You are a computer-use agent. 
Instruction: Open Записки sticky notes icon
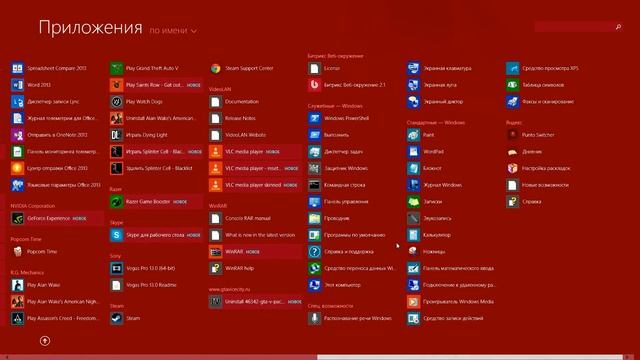(x=413, y=202)
